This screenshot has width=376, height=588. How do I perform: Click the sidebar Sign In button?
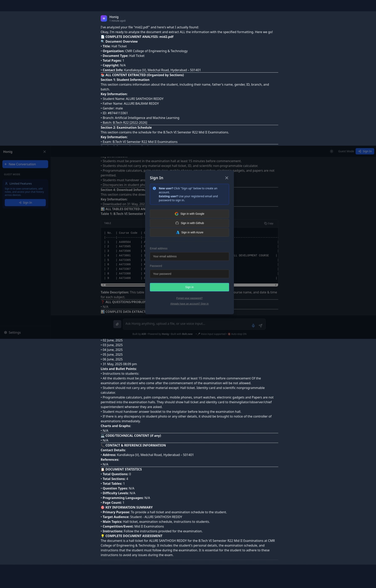[25, 203]
